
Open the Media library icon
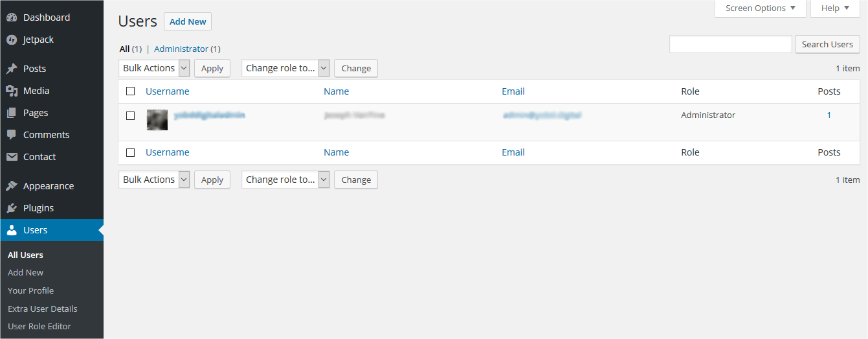tap(12, 91)
